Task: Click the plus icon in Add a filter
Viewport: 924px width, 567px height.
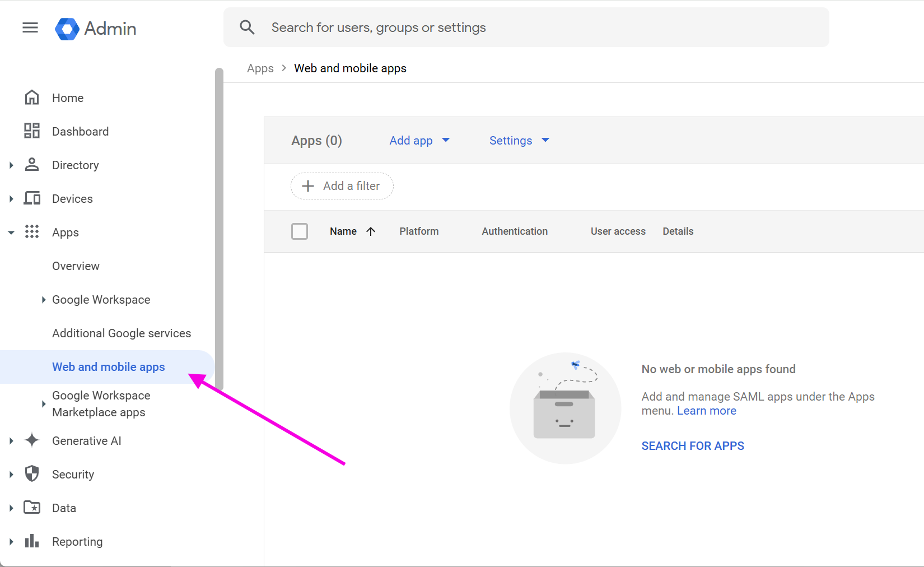Action: (308, 186)
